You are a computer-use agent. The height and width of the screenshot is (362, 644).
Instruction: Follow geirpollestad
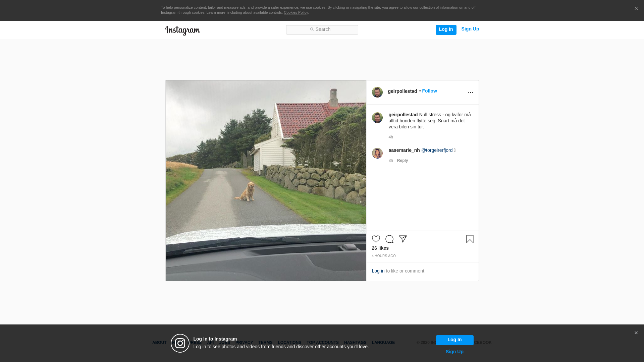click(x=429, y=91)
